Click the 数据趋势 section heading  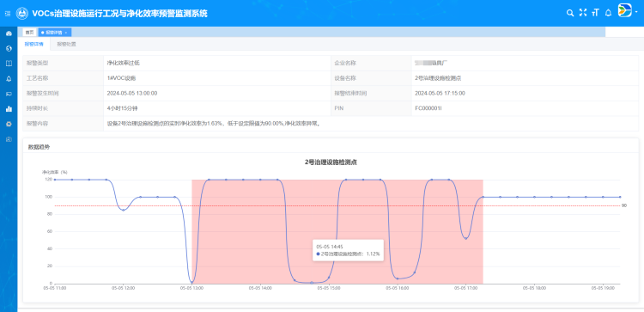(39, 147)
